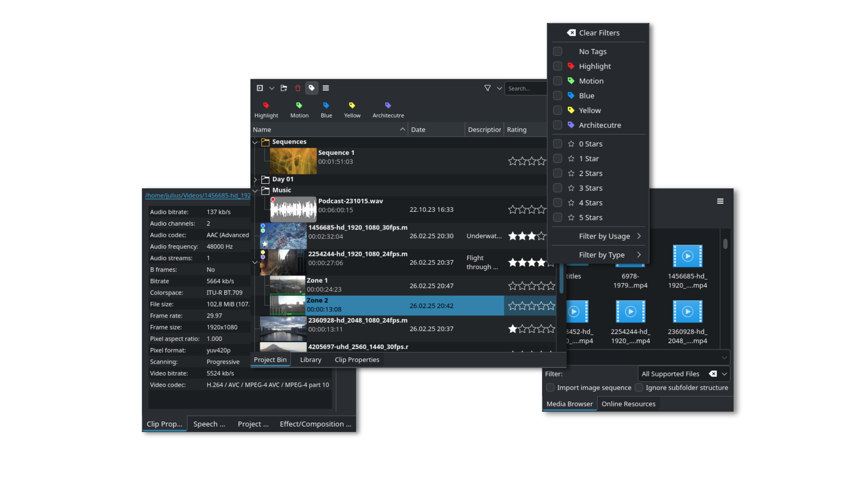Clear the All Supported Files filter field

pyautogui.click(x=713, y=374)
